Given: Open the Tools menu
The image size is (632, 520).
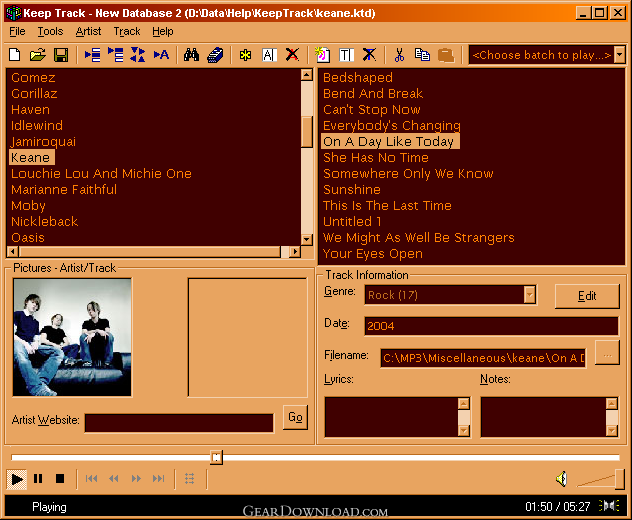Looking at the screenshot, I should (x=50, y=31).
